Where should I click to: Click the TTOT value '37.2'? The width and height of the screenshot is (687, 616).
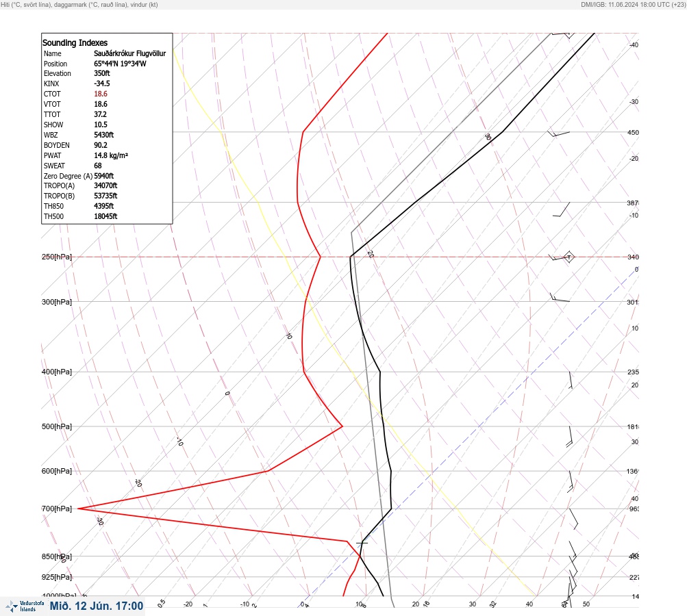point(100,114)
